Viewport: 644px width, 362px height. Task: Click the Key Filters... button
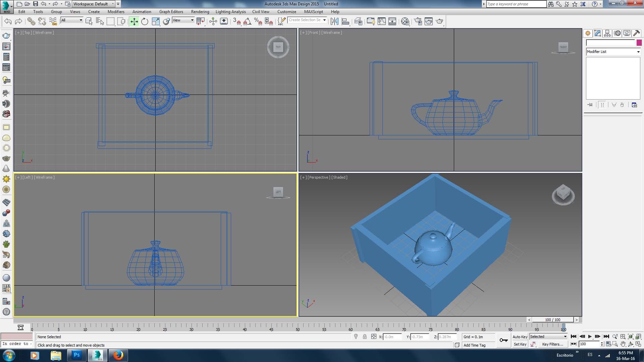[553, 344]
